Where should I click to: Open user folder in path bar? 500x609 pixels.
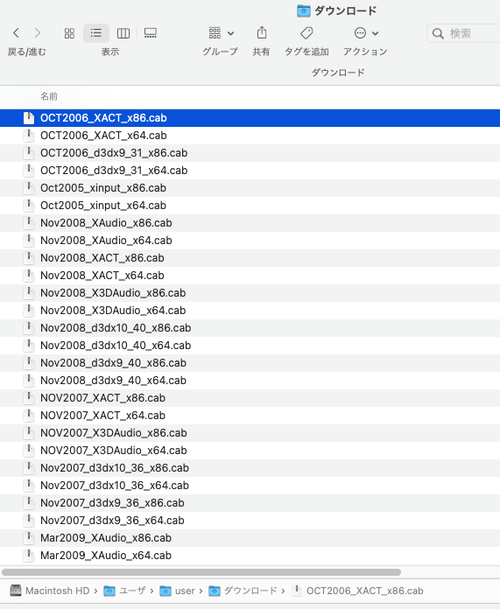coord(177,591)
